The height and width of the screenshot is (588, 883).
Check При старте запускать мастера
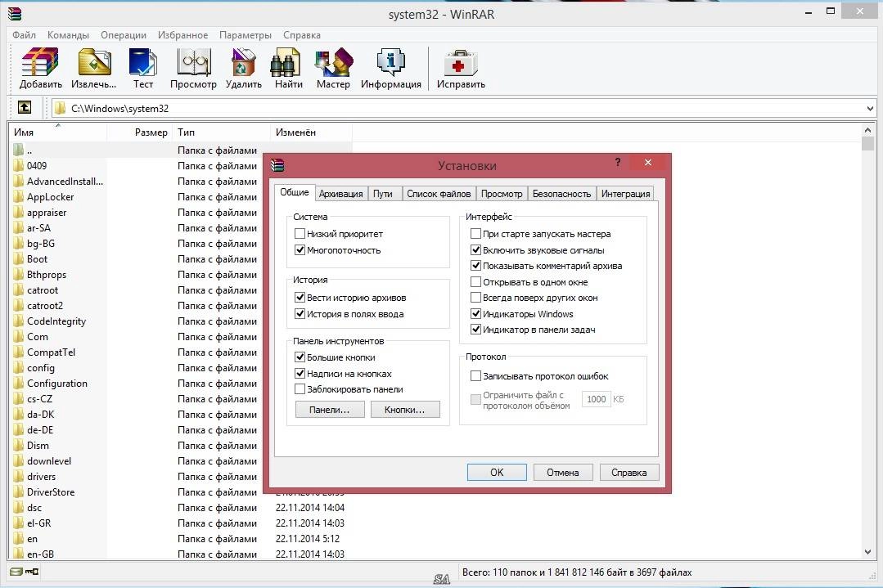point(475,234)
